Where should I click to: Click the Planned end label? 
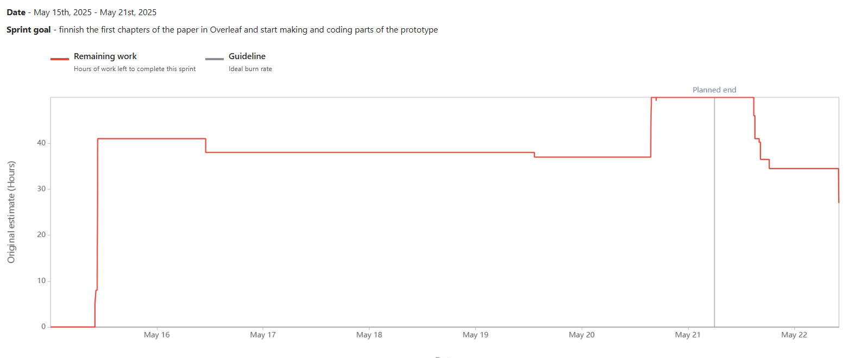714,90
